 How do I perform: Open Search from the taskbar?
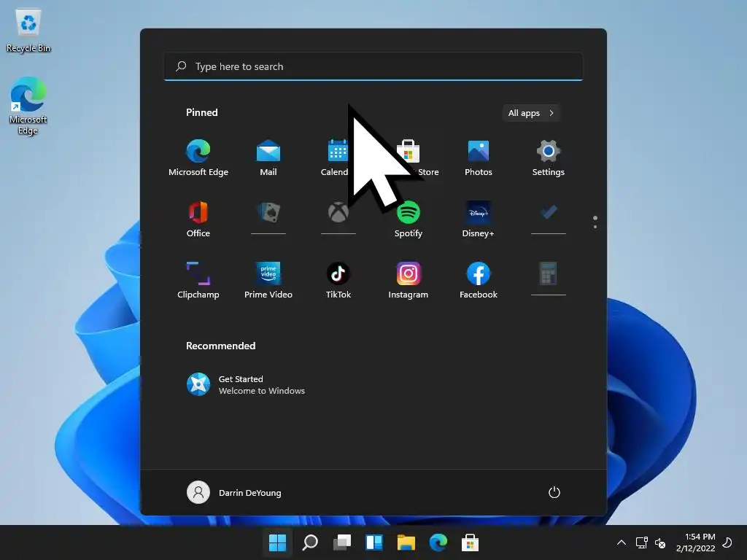coord(310,542)
